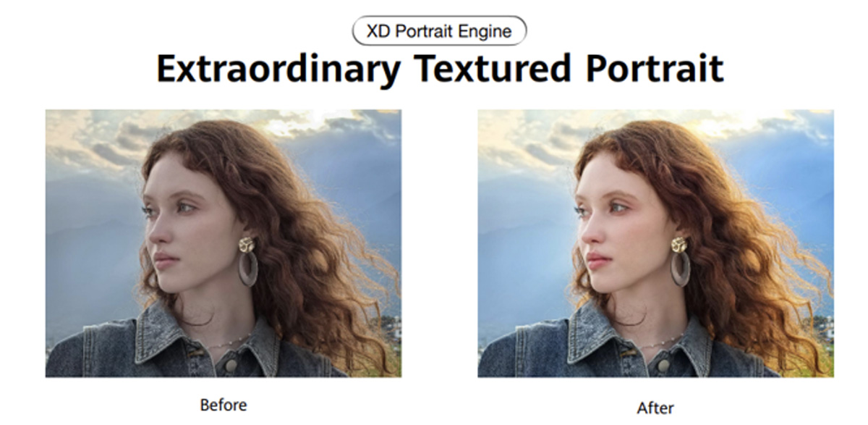Select the Before portrait image
The width and height of the screenshot is (868, 425).
(x=224, y=243)
